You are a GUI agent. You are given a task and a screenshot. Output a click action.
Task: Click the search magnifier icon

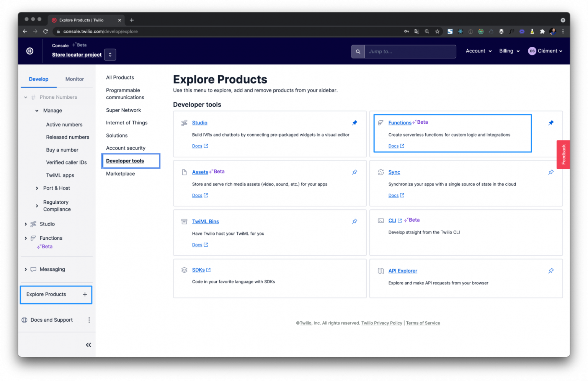click(358, 51)
